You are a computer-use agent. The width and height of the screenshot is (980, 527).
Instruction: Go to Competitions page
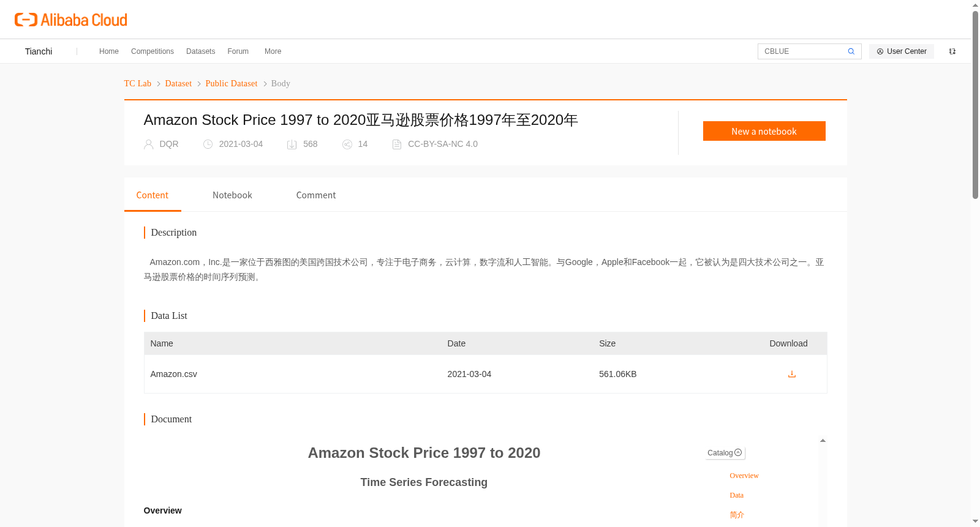click(153, 51)
